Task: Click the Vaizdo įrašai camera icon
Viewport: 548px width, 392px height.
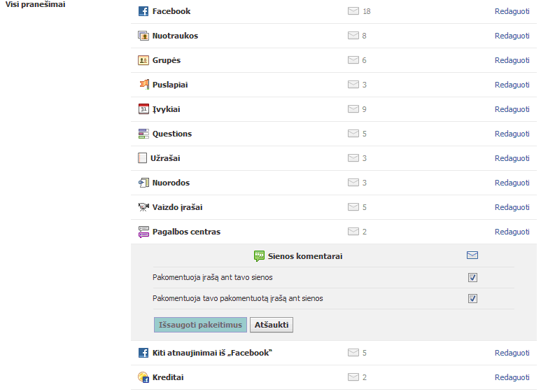Action: pyautogui.click(x=143, y=207)
